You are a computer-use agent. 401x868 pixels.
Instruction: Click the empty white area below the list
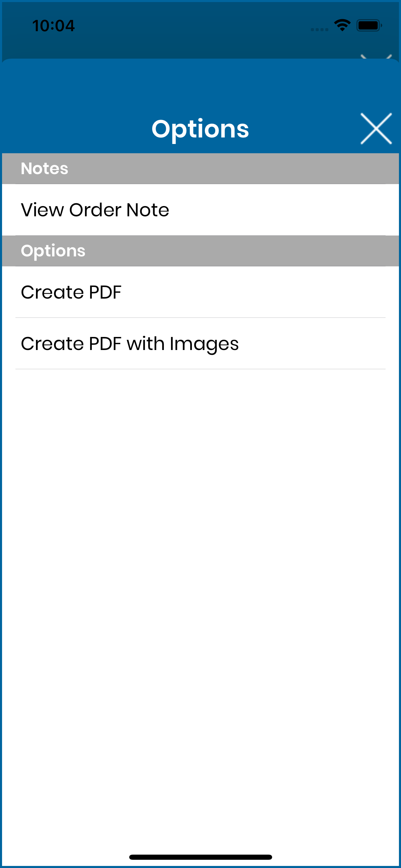[200, 600]
